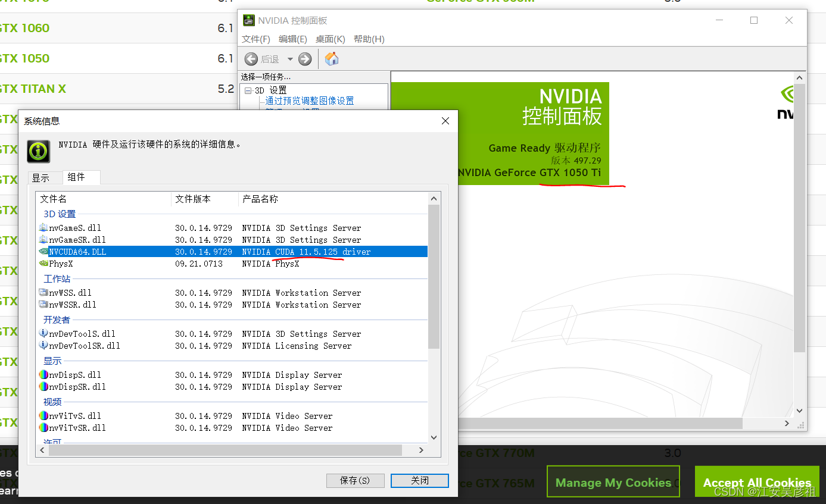Open the 通过预览调整图像设置 link
The width and height of the screenshot is (826, 504).
[x=310, y=101]
